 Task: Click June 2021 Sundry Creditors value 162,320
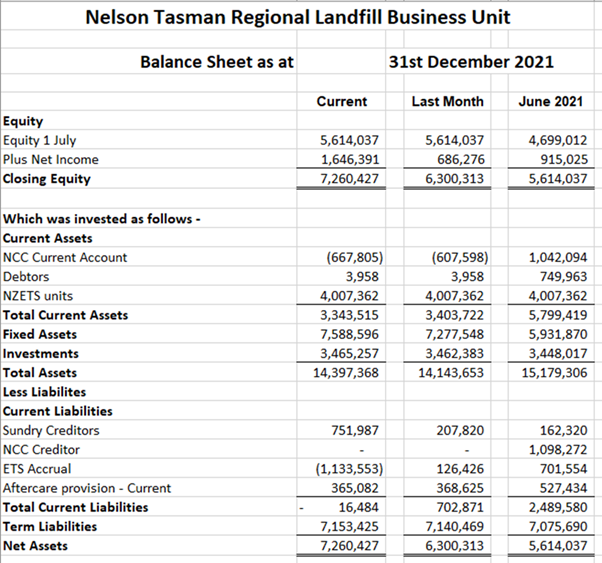click(564, 430)
